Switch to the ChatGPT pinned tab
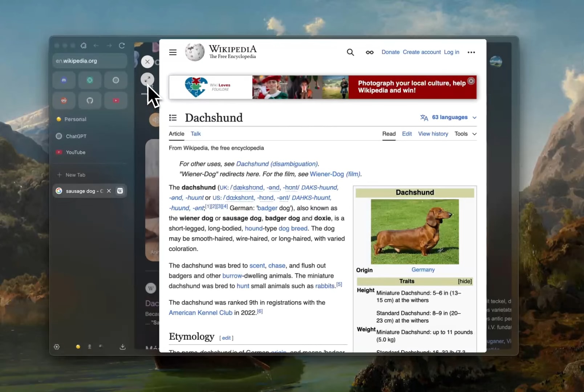Screen dimensions: 584x392 click(90, 136)
